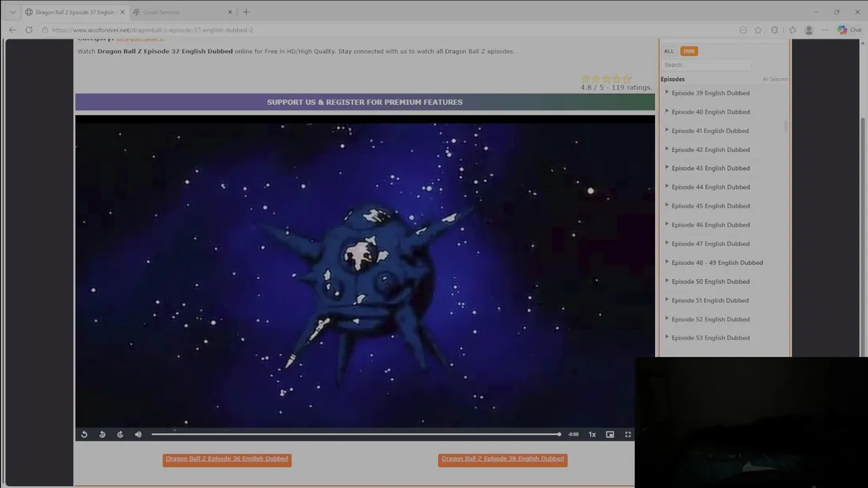This screenshot has width=868, height=488.
Task: Open Episode 45 English Dubbed
Action: point(711,206)
